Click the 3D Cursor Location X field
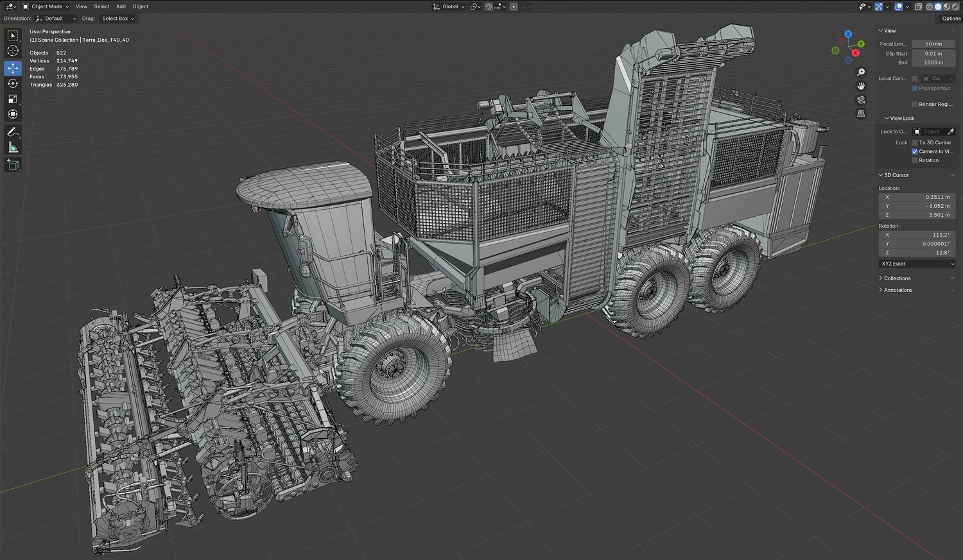The width and height of the screenshot is (963, 560). (917, 197)
